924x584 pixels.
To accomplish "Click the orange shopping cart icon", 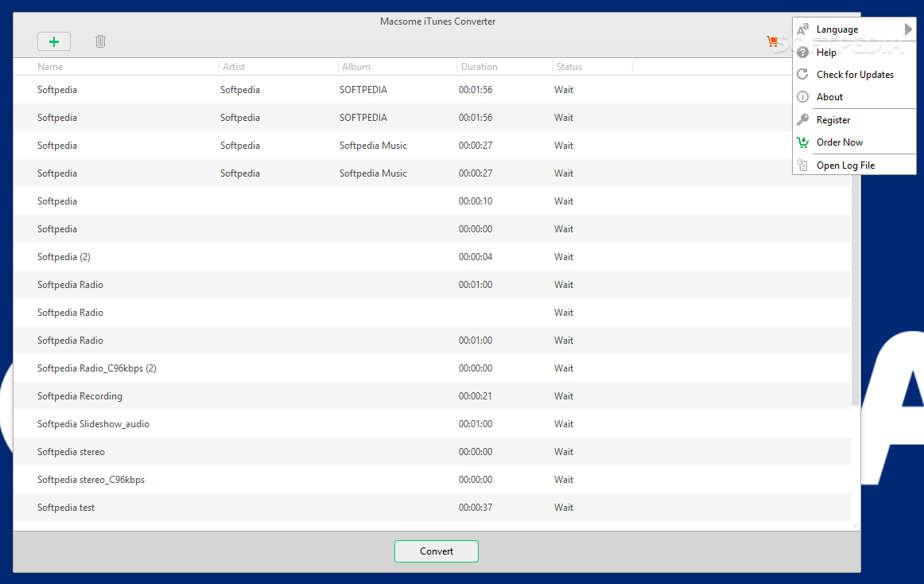I will point(772,41).
